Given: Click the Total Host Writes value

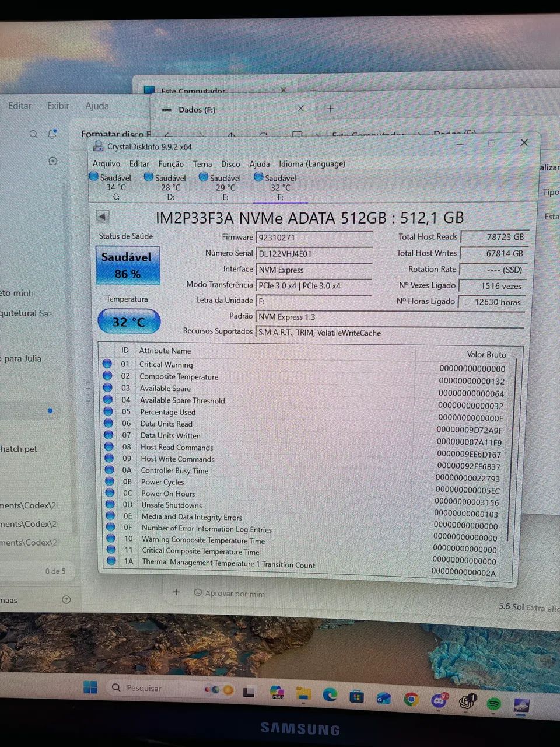Looking at the screenshot, I should (494, 253).
